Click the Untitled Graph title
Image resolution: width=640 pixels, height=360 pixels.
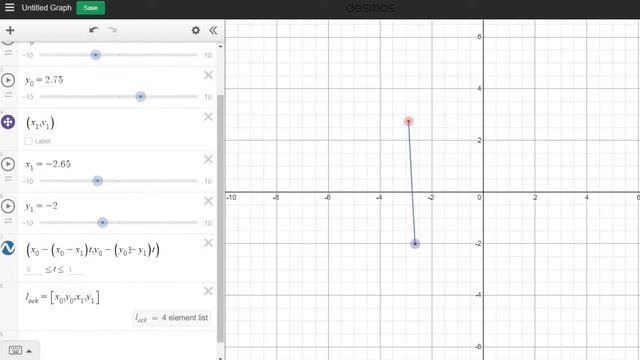[47, 8]
